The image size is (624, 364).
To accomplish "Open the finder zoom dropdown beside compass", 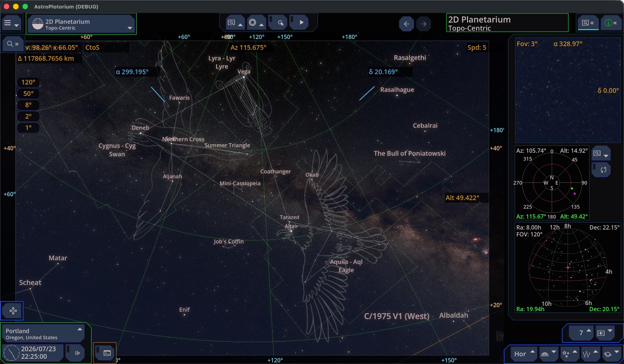I will pos(601,154).
